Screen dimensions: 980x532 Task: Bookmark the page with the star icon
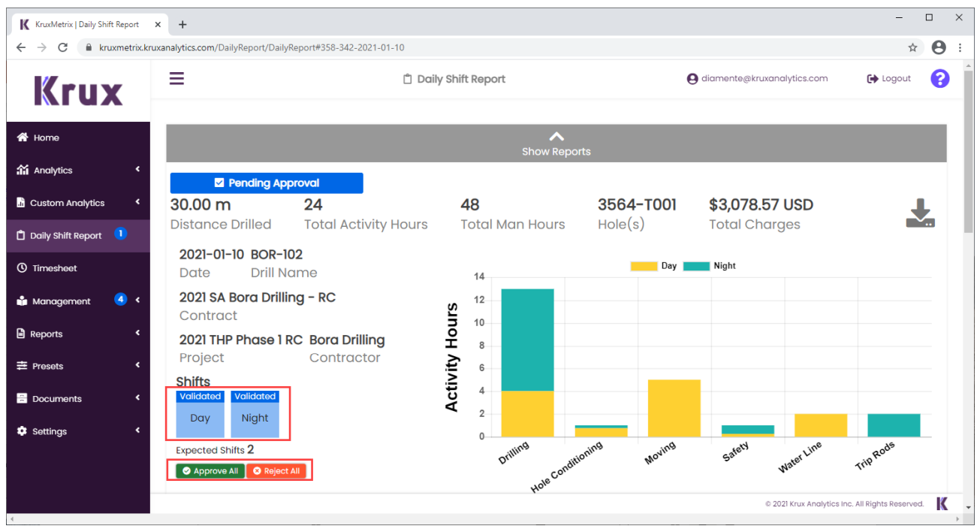click(x=912, y=47)
